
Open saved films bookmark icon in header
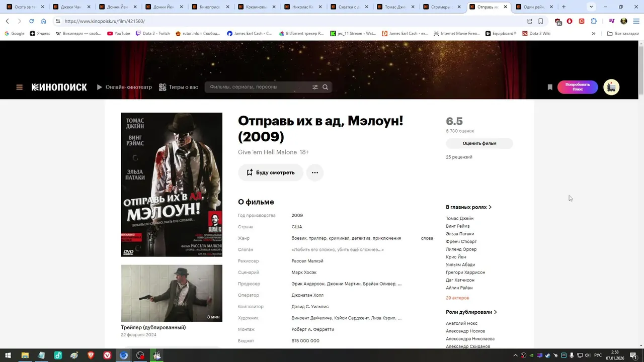click(x=550, y=87)
